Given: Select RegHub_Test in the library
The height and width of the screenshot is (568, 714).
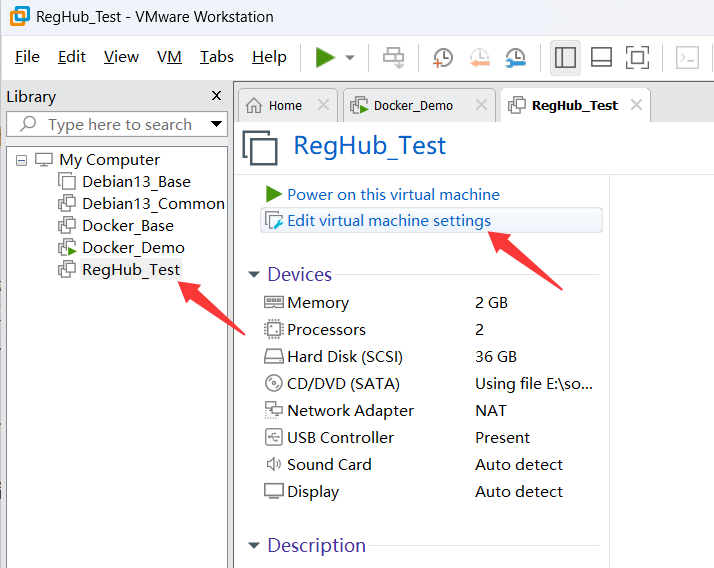Looking at the screenshot, I should 131,270.
